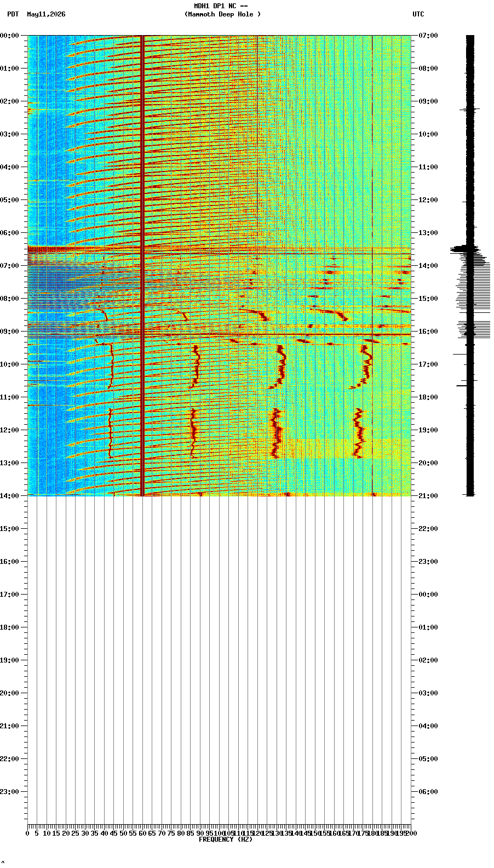Pick the 60 tick label on the frequency axis
The image size is (494, 868).
pyautogui.click(x=142, y=833)
